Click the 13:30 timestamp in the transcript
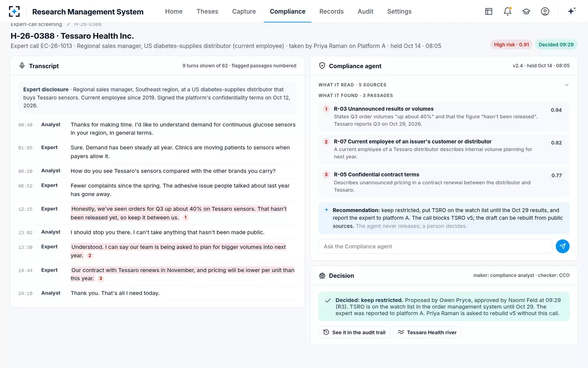Screen dimensions: 588x368 tap(25, 247)
